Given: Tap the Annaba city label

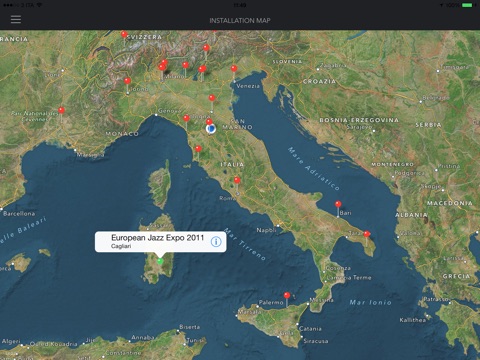Looking at the screenshot, I should click(143, 337).
